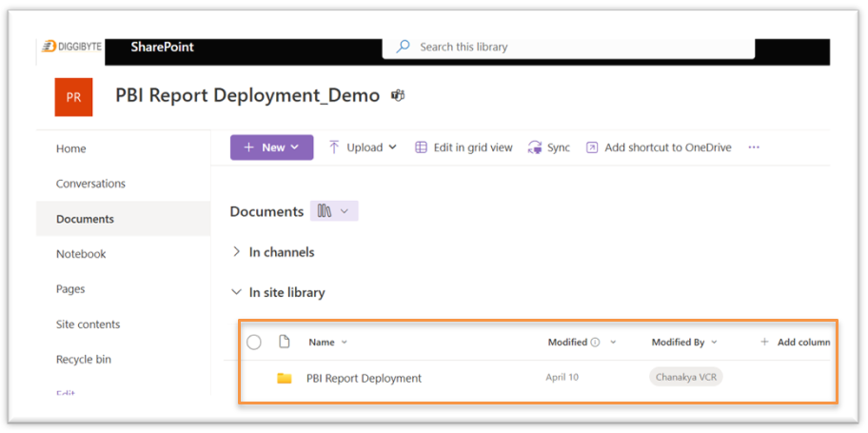Click the Sync label text
This screenshot has height=433, width=868.
tap(559, 148)
